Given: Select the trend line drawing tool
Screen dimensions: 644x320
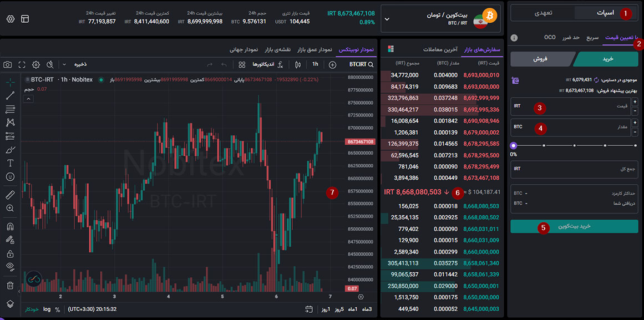Looking at the screenshot, I should [11, 96].
